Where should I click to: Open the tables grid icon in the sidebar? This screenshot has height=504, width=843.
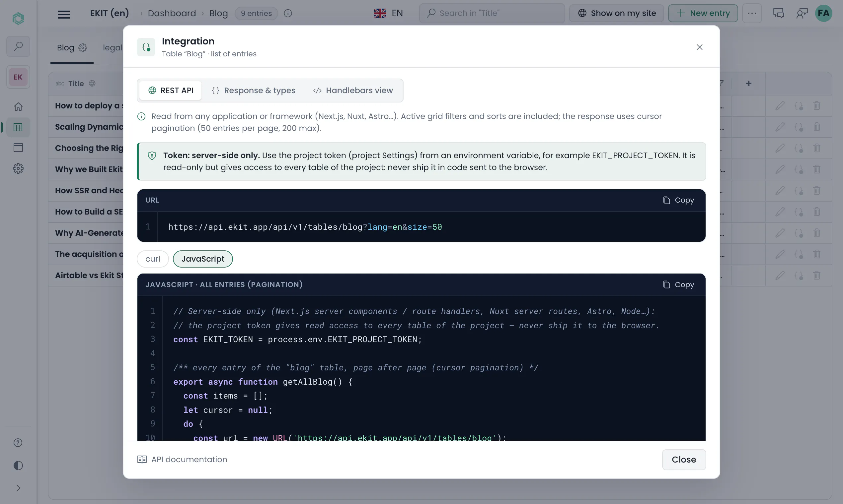[x=18, y=127]
